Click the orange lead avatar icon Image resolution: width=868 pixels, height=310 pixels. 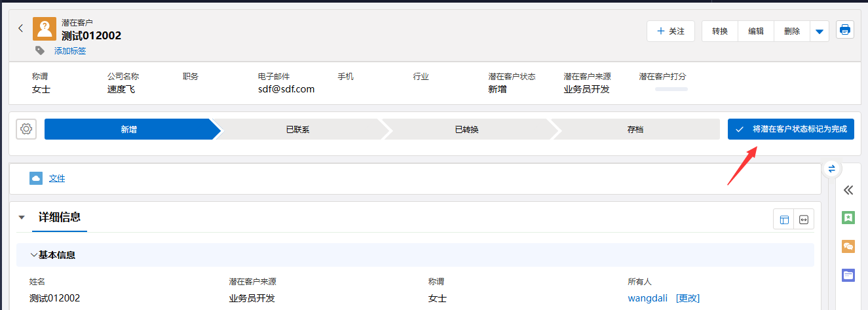point(45,29)
